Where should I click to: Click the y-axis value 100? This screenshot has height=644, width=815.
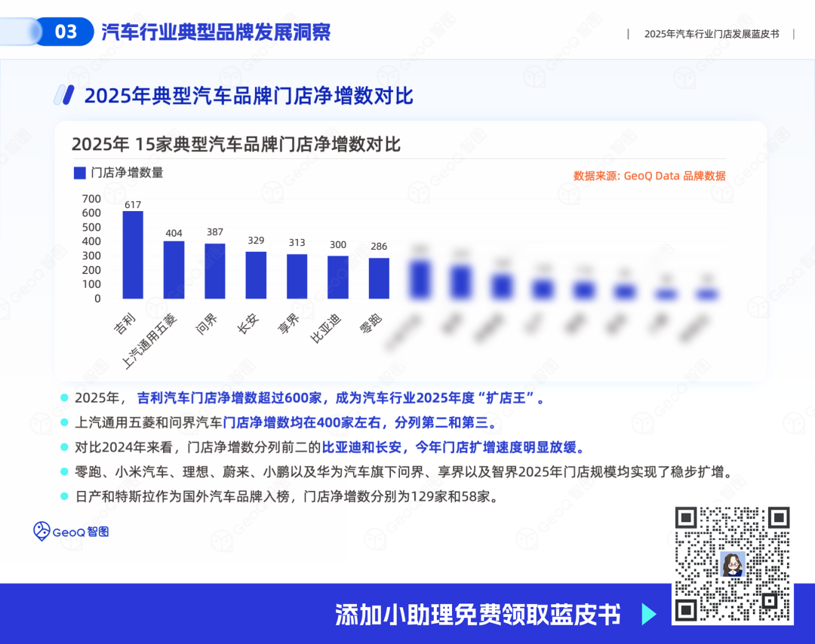91,284
